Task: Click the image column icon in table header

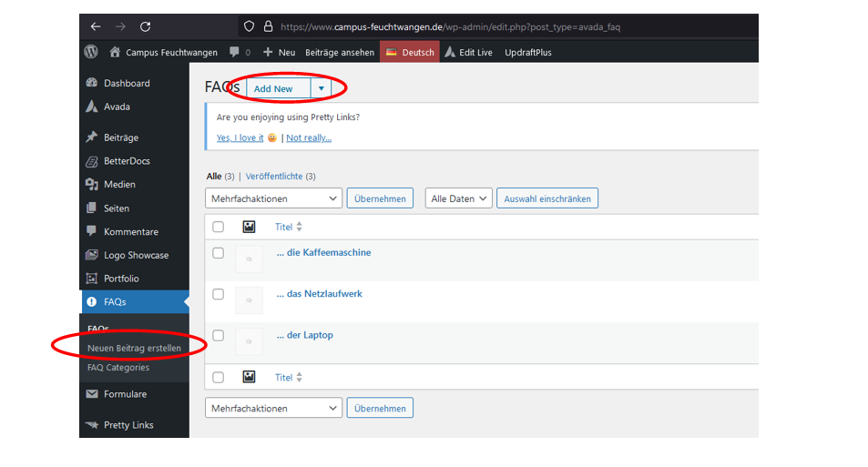Action: click(x=250, y=227)
